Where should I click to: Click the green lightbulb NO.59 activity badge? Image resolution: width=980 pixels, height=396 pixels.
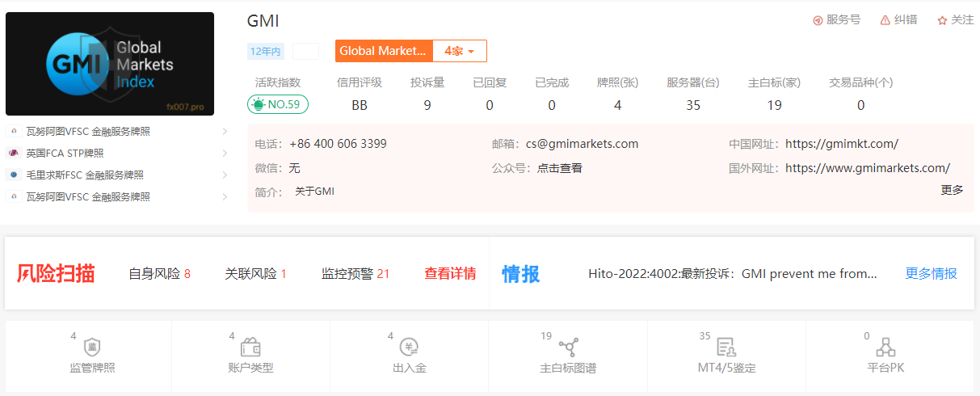coord(278,104)
